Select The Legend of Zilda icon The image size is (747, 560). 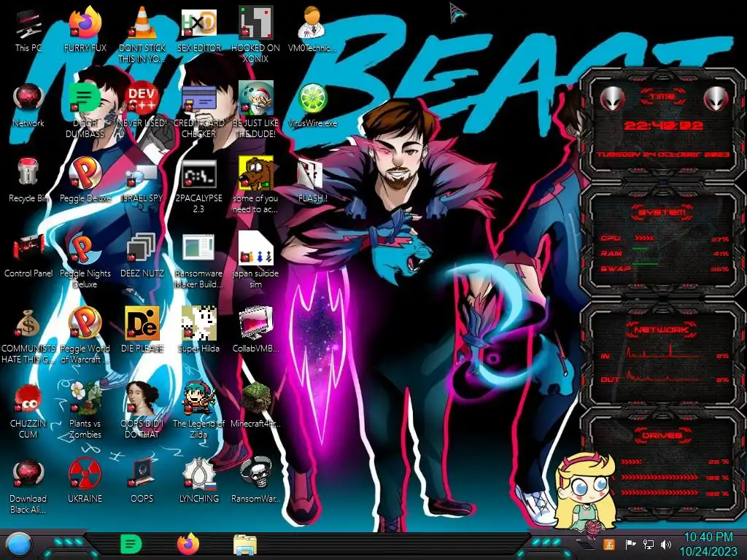click(x=198, y=399)
